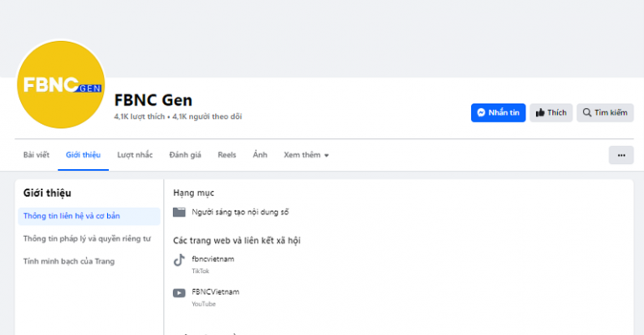Open the Lượt nhắc tab
Screen dimensions: 644x335
point(135,155)
